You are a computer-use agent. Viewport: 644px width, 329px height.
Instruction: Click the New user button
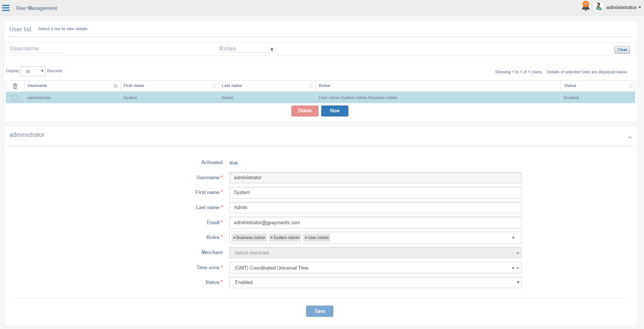334,111
